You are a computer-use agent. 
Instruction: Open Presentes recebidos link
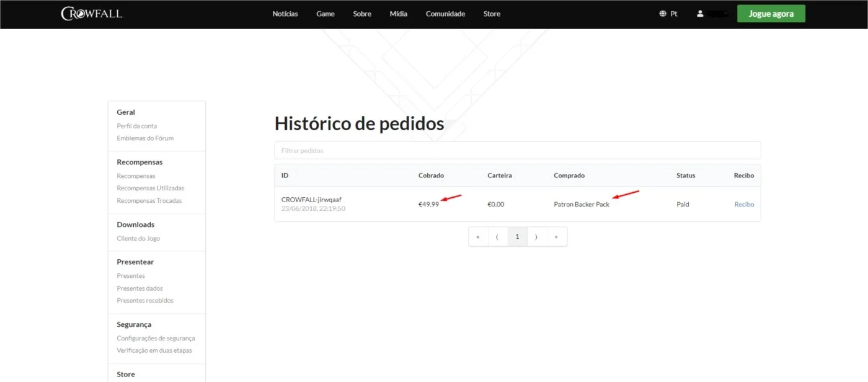point(145,301)
